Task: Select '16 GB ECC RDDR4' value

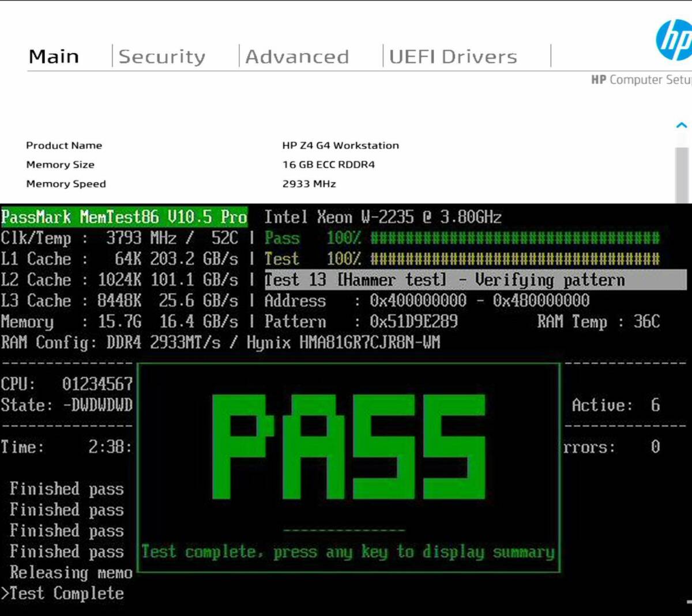Action: (x=328, y=164)
